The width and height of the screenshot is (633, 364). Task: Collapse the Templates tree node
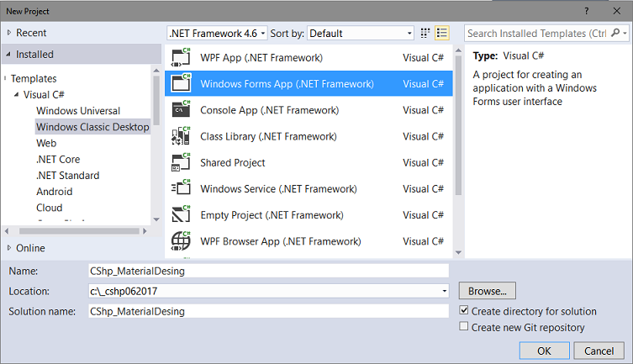coord(5,78)
